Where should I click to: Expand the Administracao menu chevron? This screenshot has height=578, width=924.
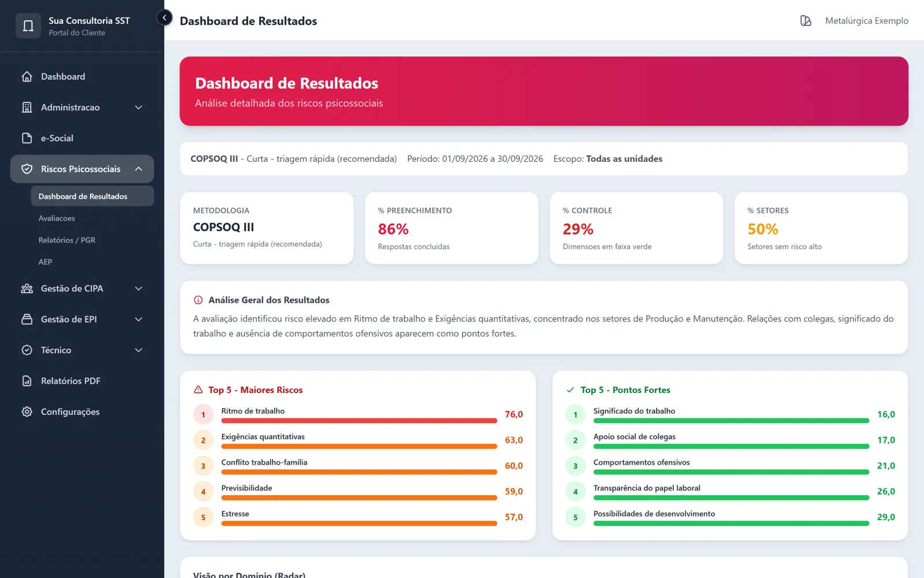point(139,108)
